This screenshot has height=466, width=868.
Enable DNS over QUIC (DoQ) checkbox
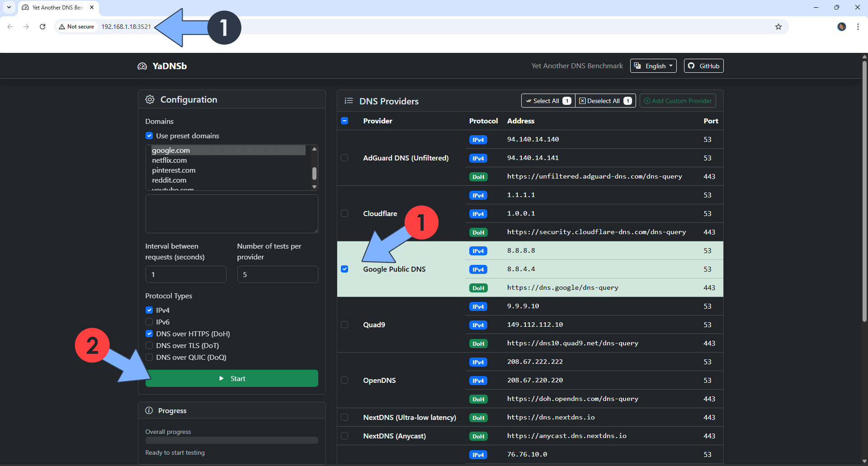pyautogui.click(x=149, y=357)
